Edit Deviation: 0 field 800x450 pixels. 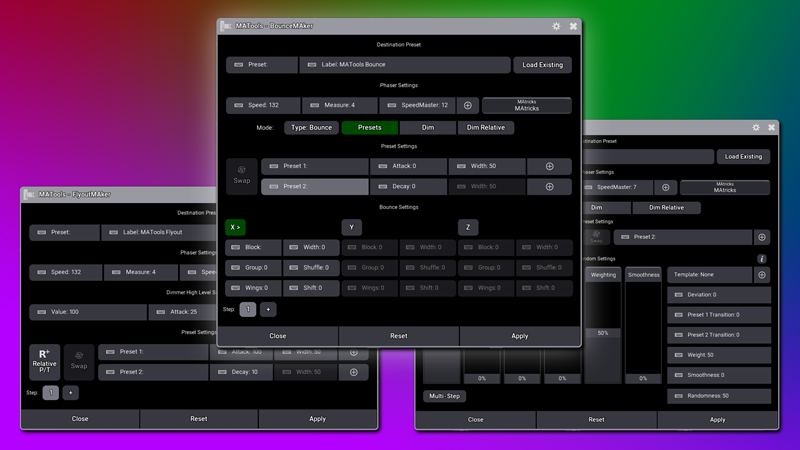click(719, 295)
